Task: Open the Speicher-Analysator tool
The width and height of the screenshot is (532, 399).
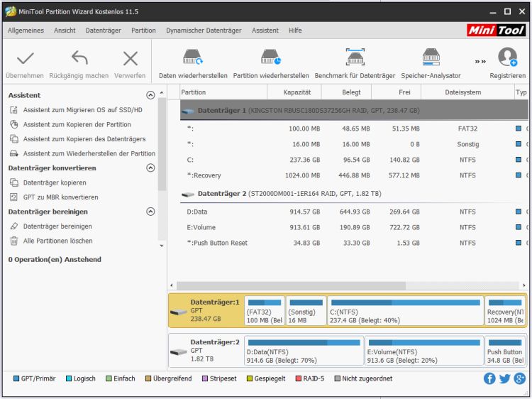Action: [431, 57]
